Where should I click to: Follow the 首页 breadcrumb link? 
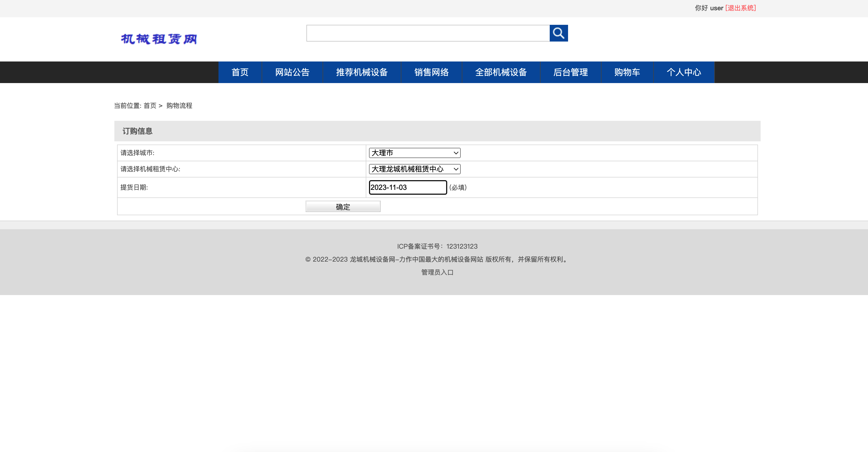point(150,105)
